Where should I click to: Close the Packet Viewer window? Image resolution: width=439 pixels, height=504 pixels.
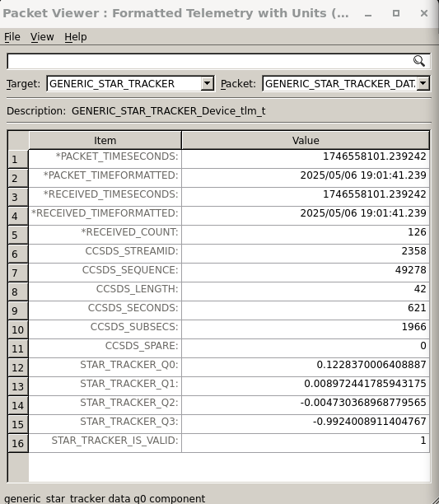tap(424, 13)
